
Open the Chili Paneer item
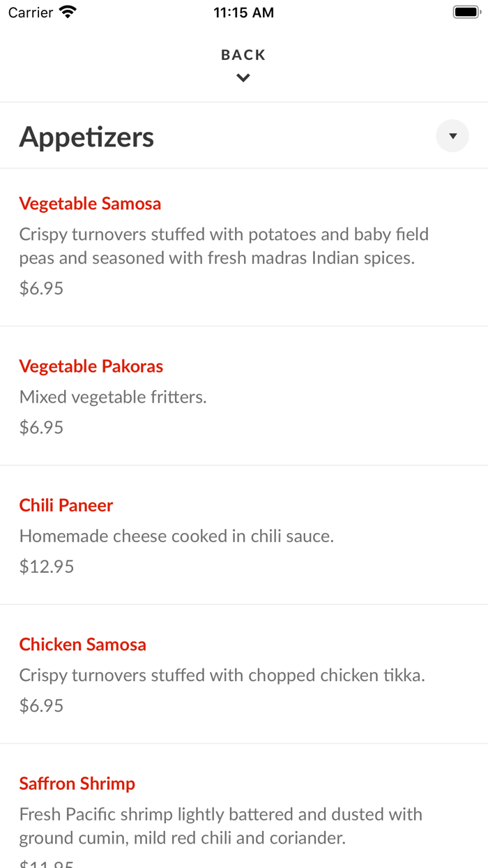[x=66, y=504]
